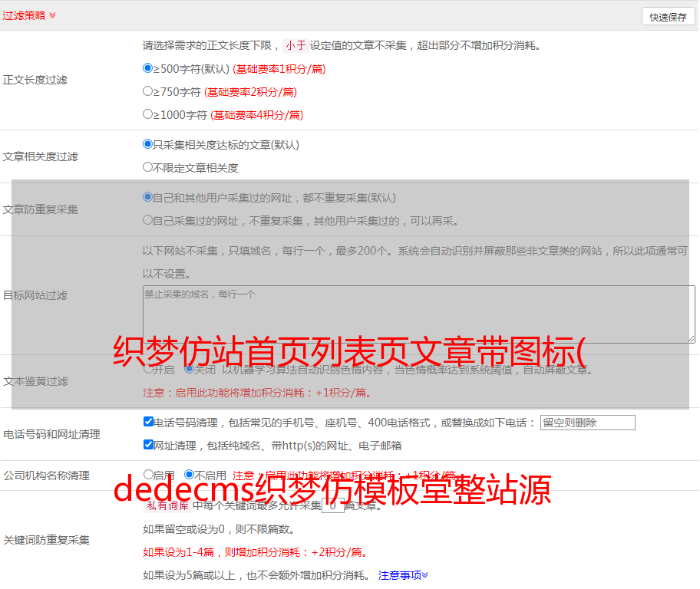Click the 留空则删除 replacement phone field
Viewport: 700px width, 589px height.
point(587,423)
